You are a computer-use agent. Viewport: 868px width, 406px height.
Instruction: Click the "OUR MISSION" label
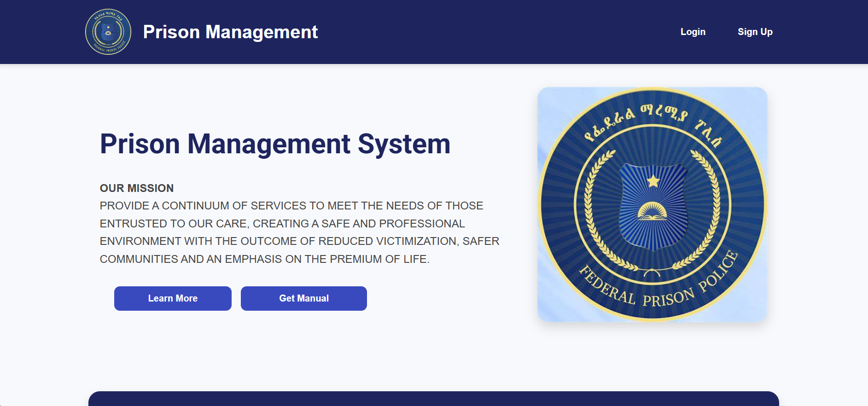click(x=137, y=188)
